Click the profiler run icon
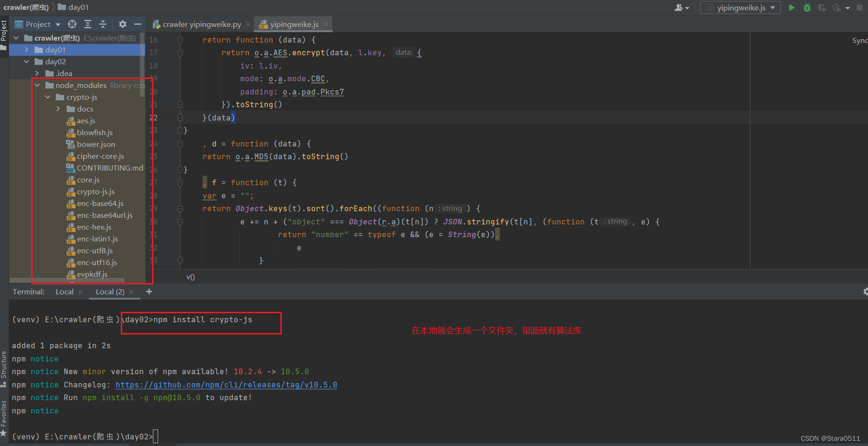 point(836,8)
